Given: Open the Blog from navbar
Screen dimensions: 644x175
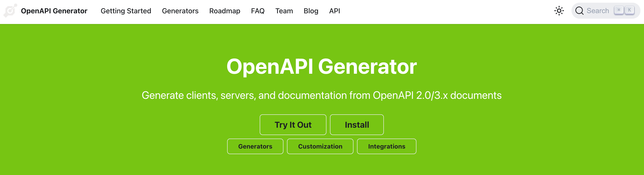Looking at the screenshot, I should click(x=311, y=11).
